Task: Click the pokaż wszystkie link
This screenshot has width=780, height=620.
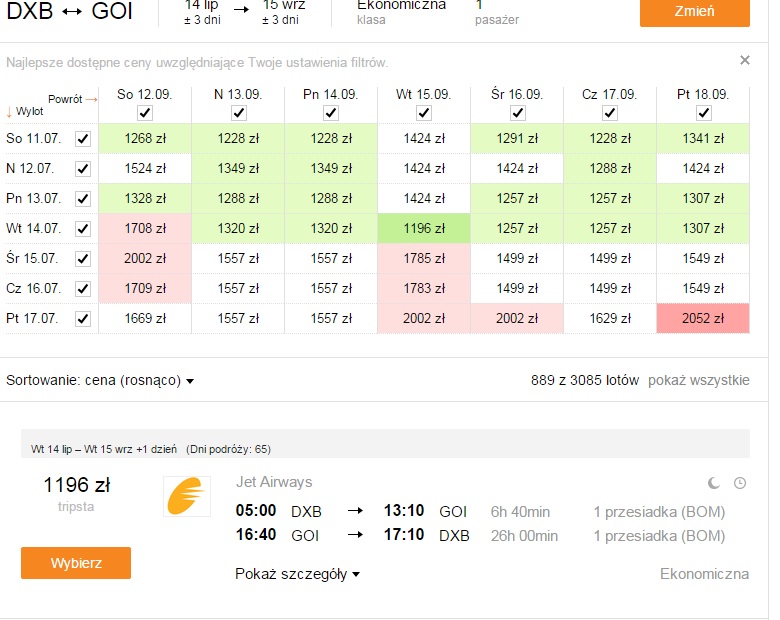Action: (x=698, y=380)
